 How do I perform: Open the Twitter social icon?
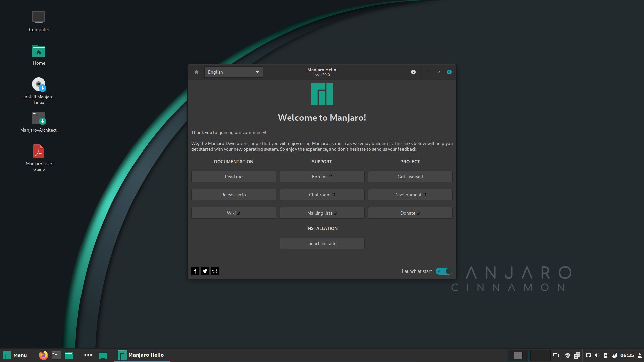(x=205, y=271)
